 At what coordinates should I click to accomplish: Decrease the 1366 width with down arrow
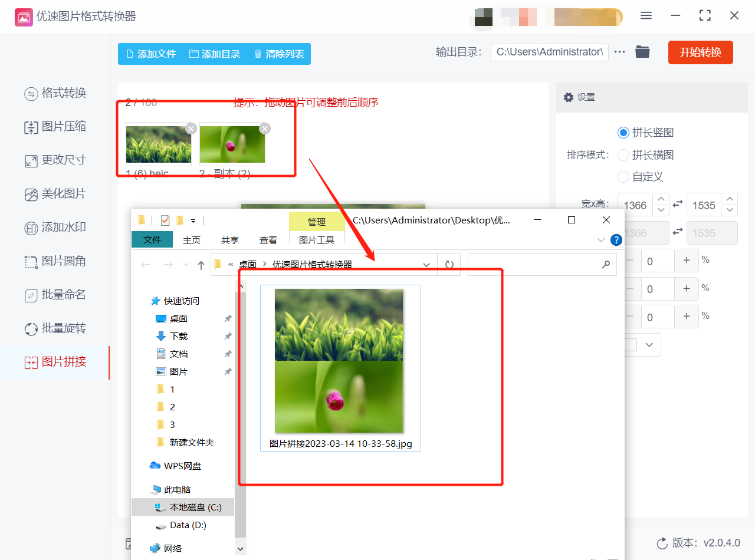662,210
